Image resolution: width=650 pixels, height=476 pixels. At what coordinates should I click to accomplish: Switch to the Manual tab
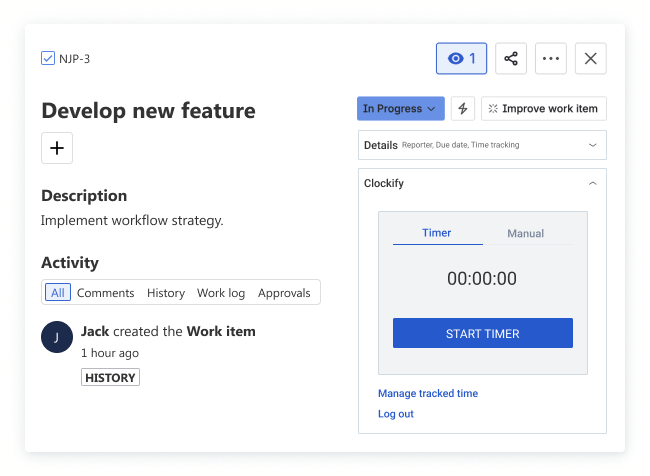tap(526, 233)
